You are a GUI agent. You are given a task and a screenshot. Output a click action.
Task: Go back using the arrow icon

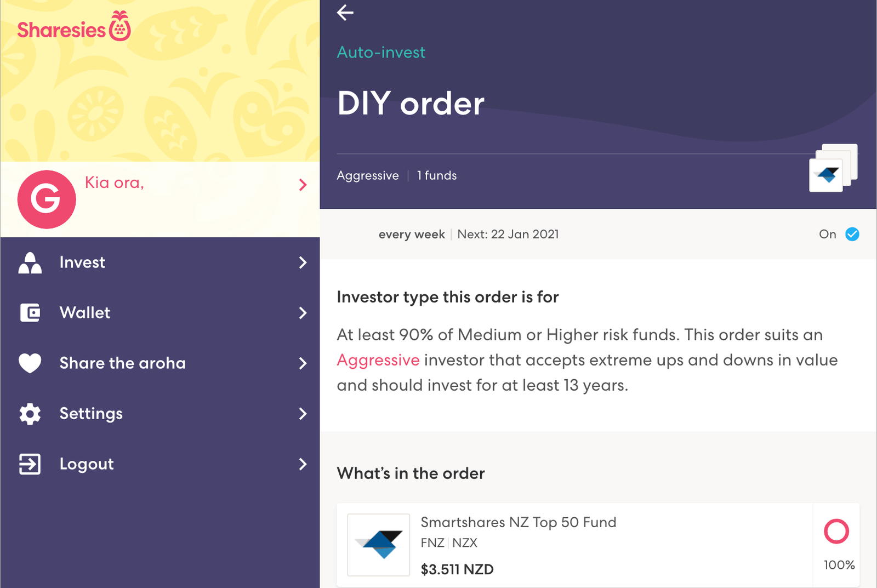(x=345, y=12)
